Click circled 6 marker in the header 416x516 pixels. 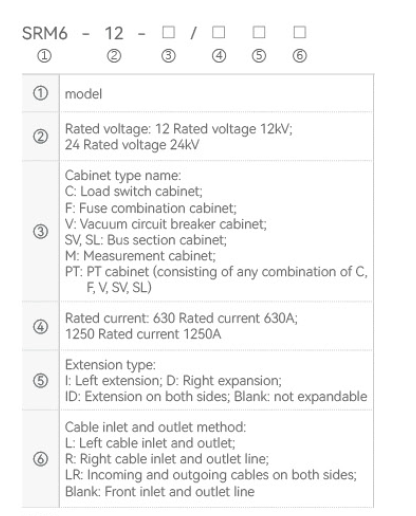pos(300,56)
